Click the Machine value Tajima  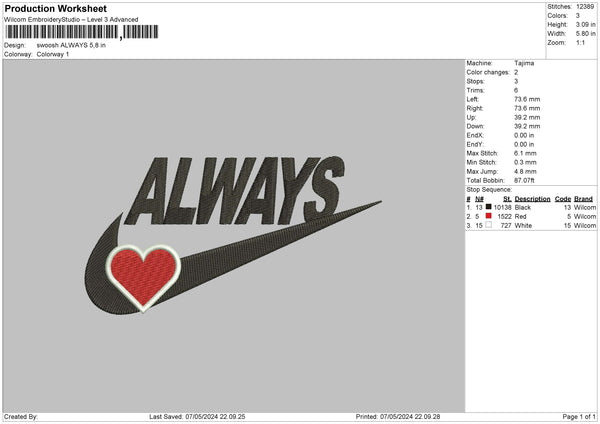[524, 63]
